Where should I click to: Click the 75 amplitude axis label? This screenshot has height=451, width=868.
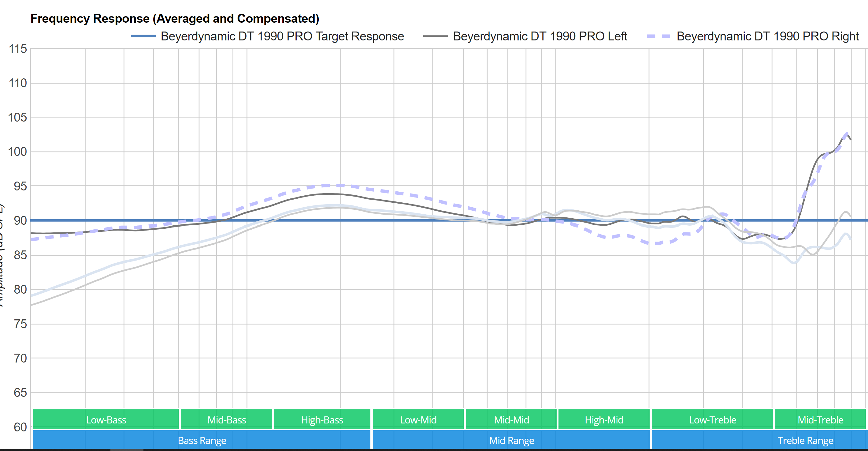(x=20, y=324)
